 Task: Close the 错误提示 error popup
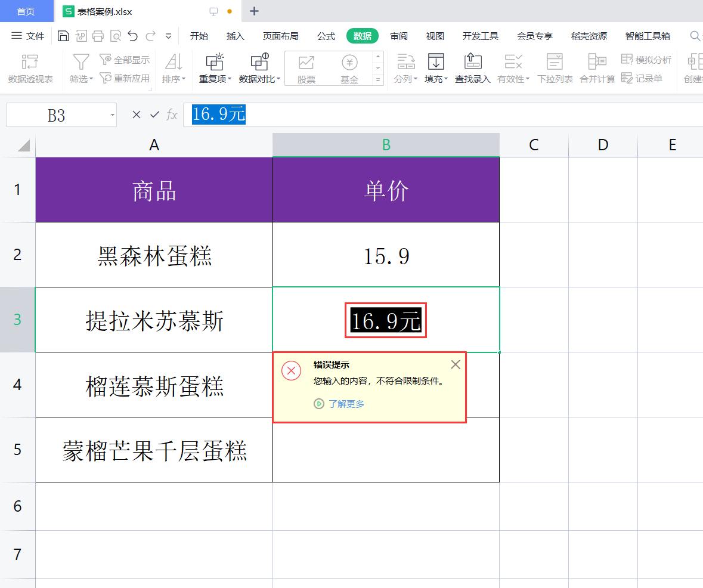(456, 364)
